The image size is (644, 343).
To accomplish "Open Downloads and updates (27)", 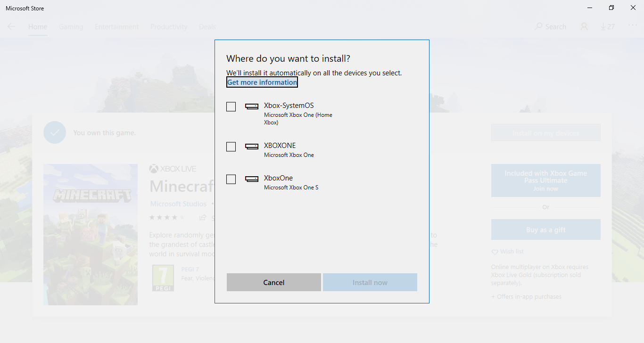I will click(x=608, y=27).
